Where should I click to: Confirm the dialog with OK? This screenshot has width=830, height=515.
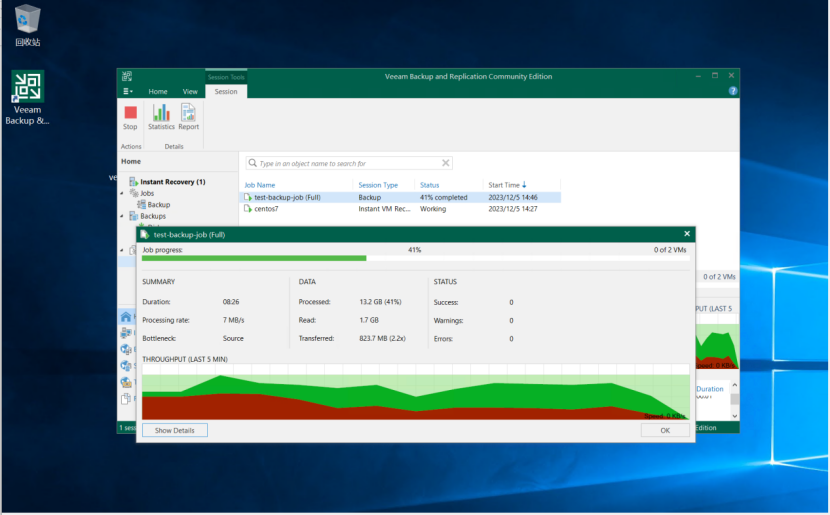[665, 430]
